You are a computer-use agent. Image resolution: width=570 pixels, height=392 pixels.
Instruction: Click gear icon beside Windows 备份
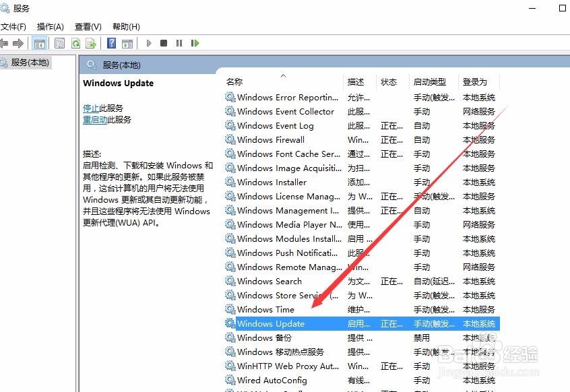[x=230, y=337]
